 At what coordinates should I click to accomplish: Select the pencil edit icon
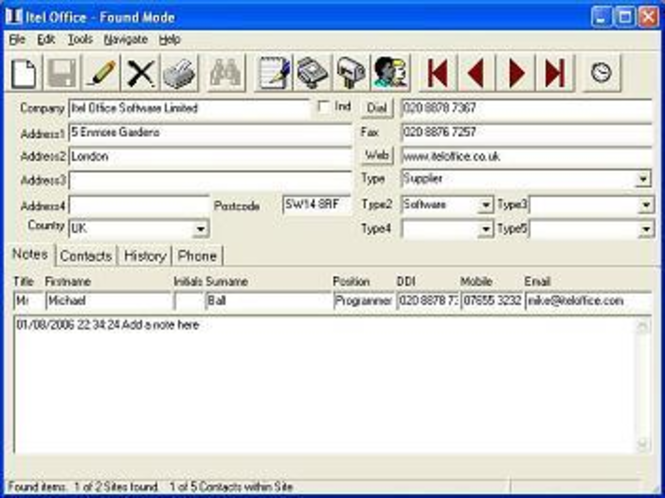click(101, 73)
